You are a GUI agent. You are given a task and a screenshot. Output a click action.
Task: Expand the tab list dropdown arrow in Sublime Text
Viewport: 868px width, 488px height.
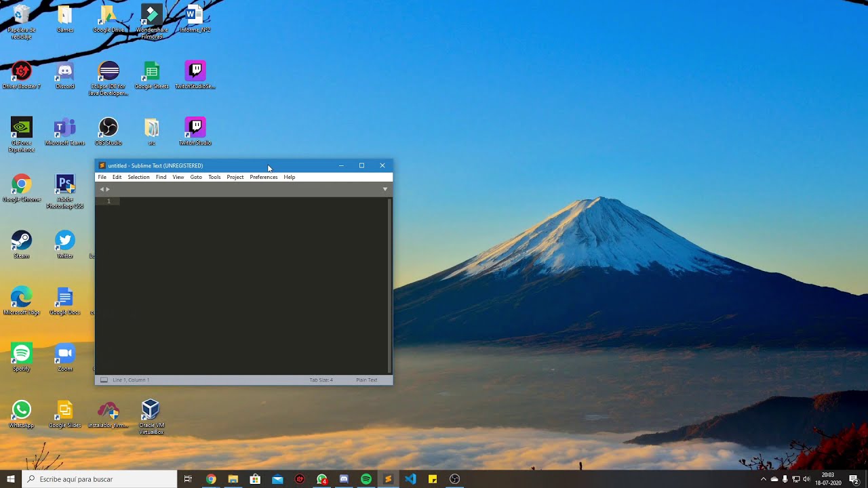coord(385,189)
